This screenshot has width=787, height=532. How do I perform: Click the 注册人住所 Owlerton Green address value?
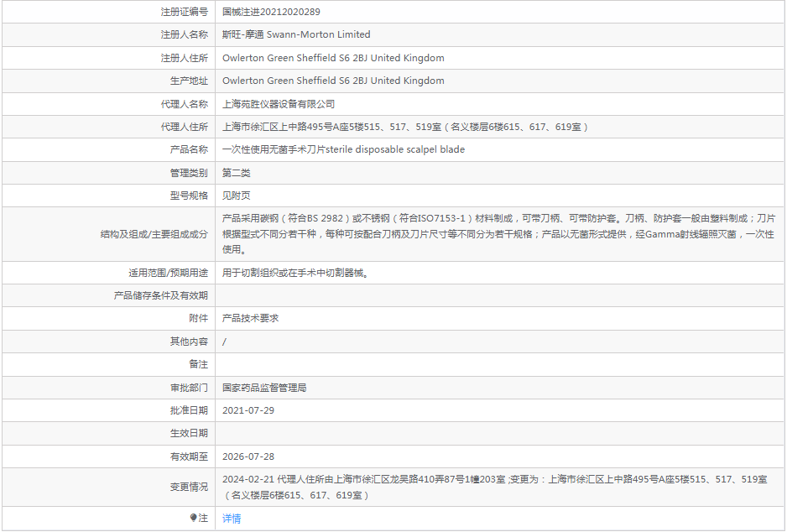pos(333,58)
